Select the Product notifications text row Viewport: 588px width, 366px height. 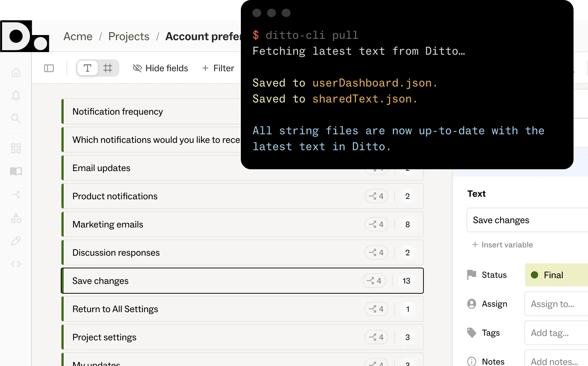pyautogui.click(x=242, y=196)
